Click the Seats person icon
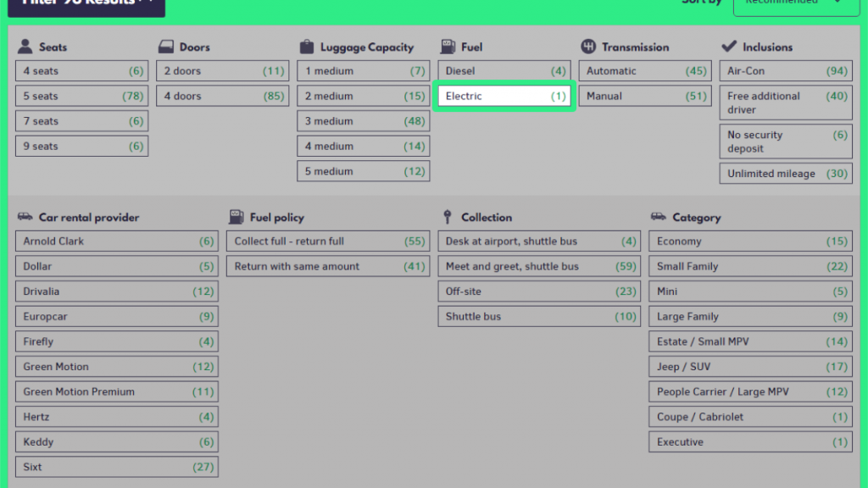 [25, 47]
